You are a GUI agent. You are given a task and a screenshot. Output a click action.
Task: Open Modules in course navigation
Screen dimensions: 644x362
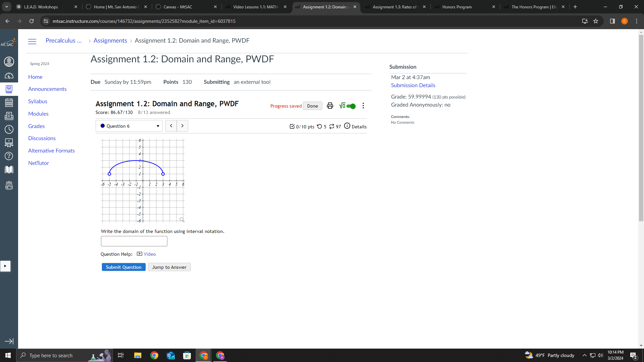[38, 114]
